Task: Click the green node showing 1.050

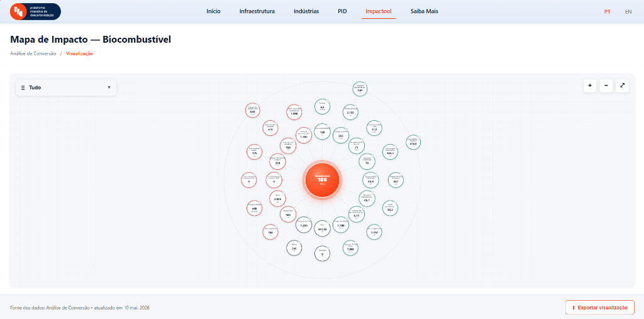Action: pos(374,232)
